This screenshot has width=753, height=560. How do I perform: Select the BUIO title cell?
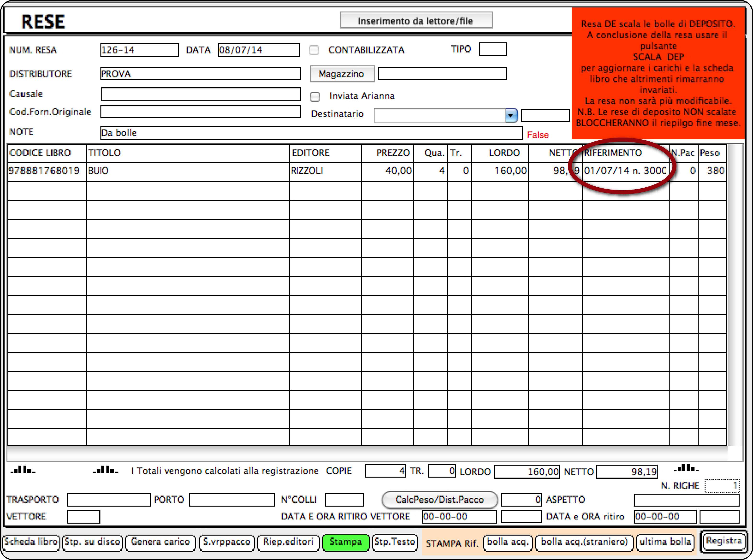188,172
